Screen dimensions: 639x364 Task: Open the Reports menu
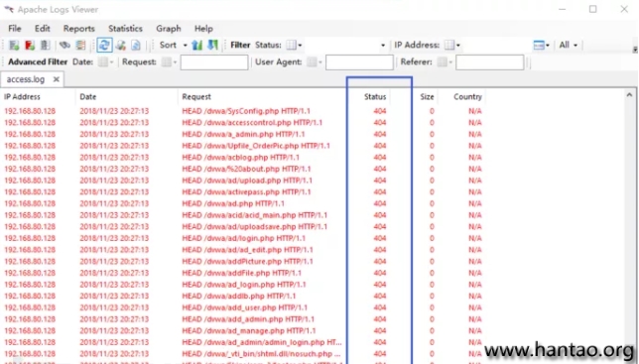coord(79,29)
